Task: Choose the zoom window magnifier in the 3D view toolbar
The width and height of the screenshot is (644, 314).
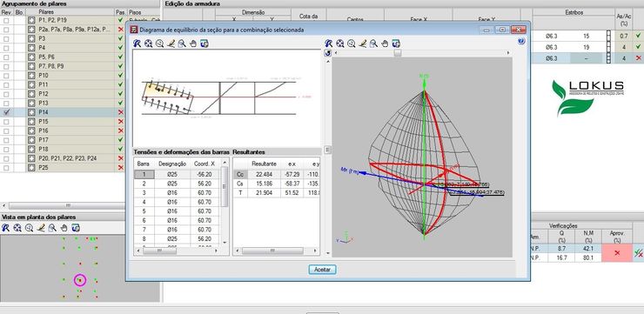Action: click(x=373, y=43)
